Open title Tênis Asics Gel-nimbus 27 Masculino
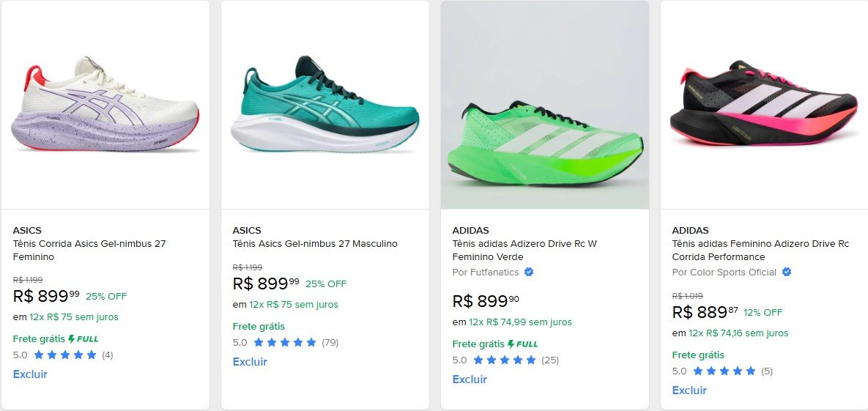This screenshot has width=868, height=411. pyautogui.click(x=315, y=244)
